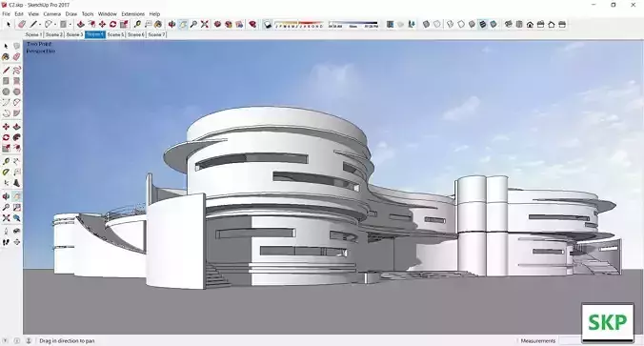
Task: Select Position Camera tool in left palette
Action: 6,232
